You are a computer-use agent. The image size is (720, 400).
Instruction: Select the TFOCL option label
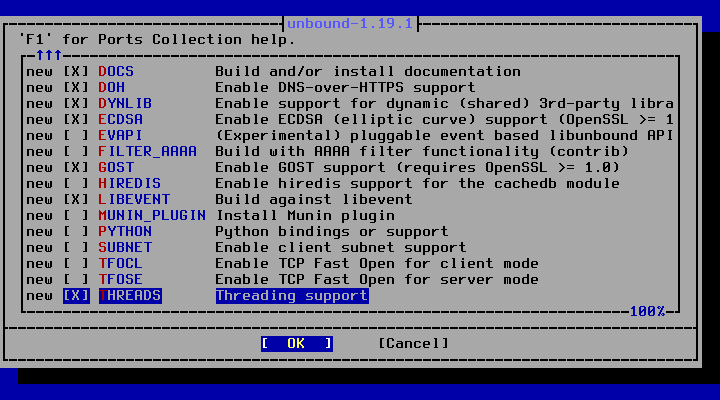click(120, 264)
